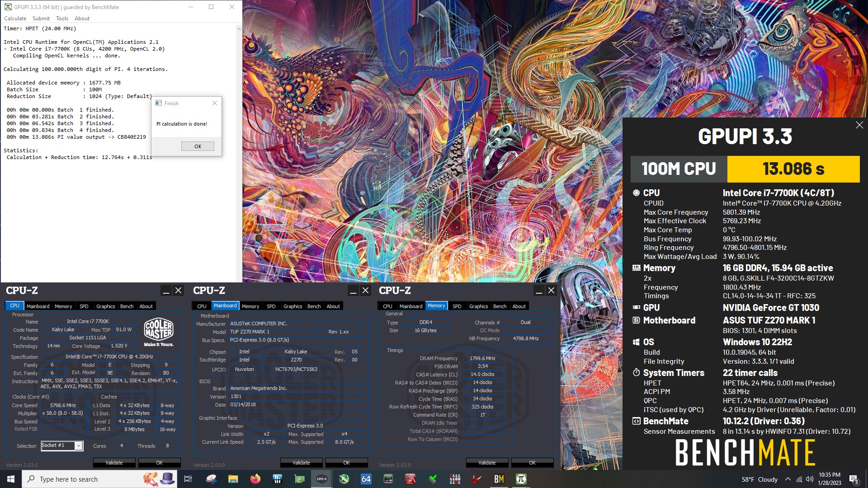Viewport: 868px width, 488px height.
Task: Select Memory tab in the middle CPU-Z Mainboard window
Action: click(250, 306)
